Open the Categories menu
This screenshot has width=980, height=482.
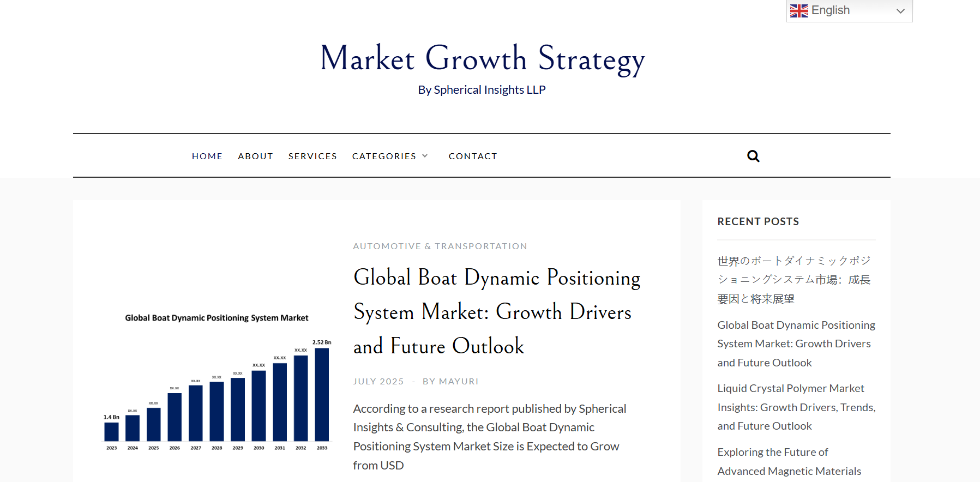[384, 156]
